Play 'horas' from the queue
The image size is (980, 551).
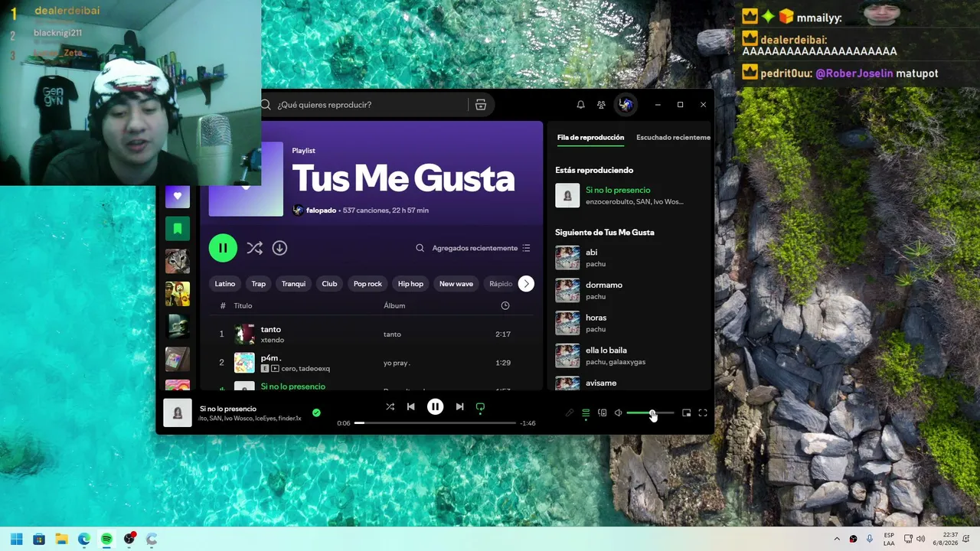[x=629, y=323]
